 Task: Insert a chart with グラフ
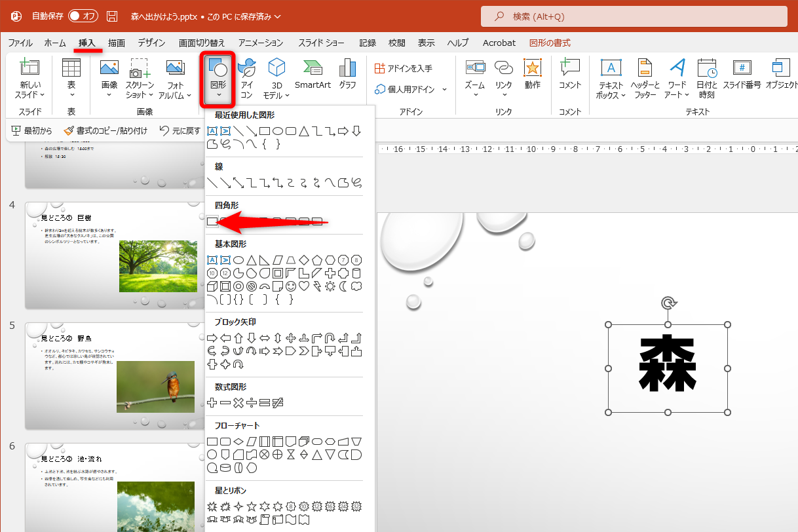click(x=347, y=77)
